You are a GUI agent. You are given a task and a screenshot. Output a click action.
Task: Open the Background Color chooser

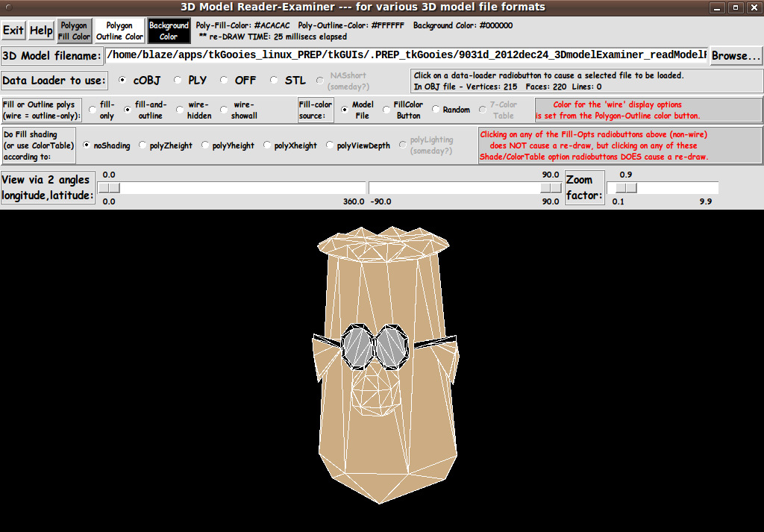click(x=169, y=31)
